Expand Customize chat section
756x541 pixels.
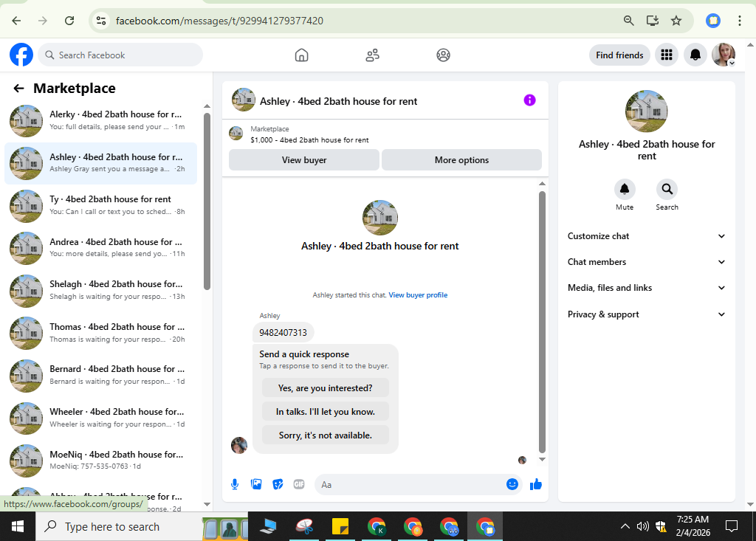[x=646, y=235]
